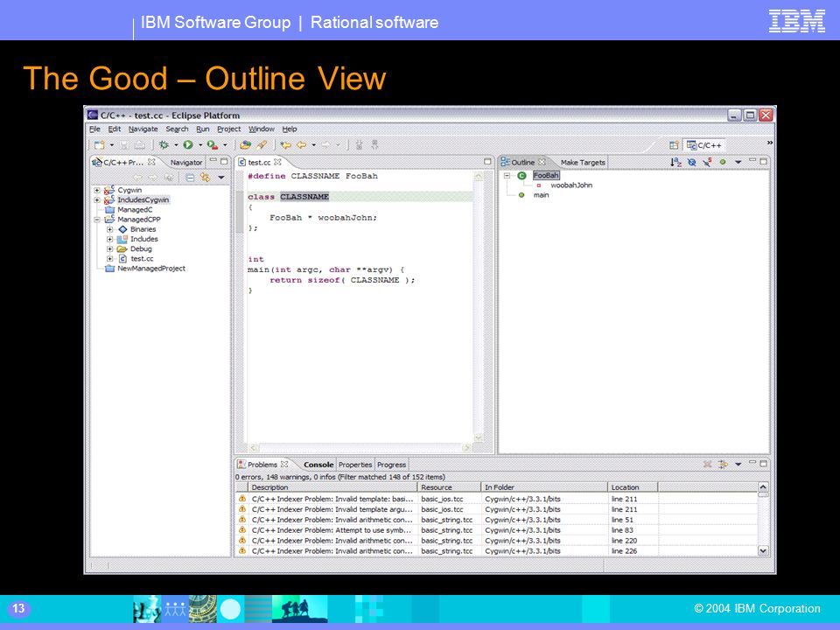Open the Navigate menu
Image resolution: width=840 pixels, height=630 pixels.
[143, 129]
